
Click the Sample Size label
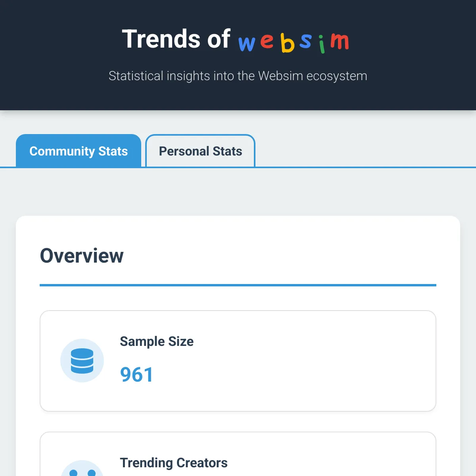coord(157,341)
